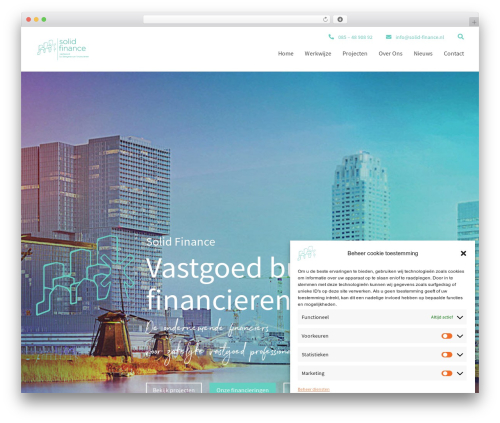This screenshot has height=423, width=500.
Task: Click the Solid Finance logo in header
Action: [63, 49]
